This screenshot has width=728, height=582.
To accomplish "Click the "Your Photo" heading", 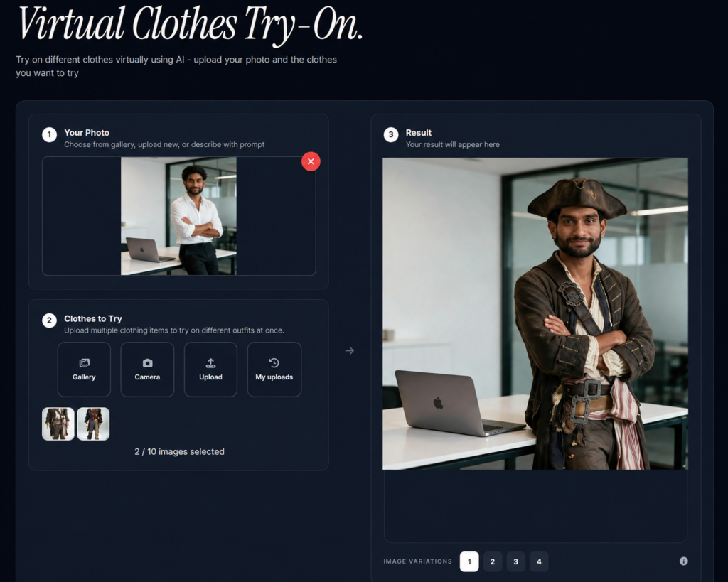I will tap(87, 133).
